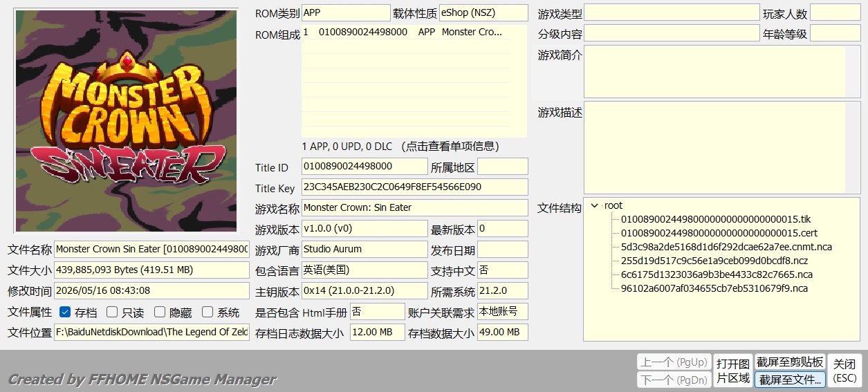The image size is (868, 392).
Task: Click the empty 游戏类型 field
Action: pos(672,13)
